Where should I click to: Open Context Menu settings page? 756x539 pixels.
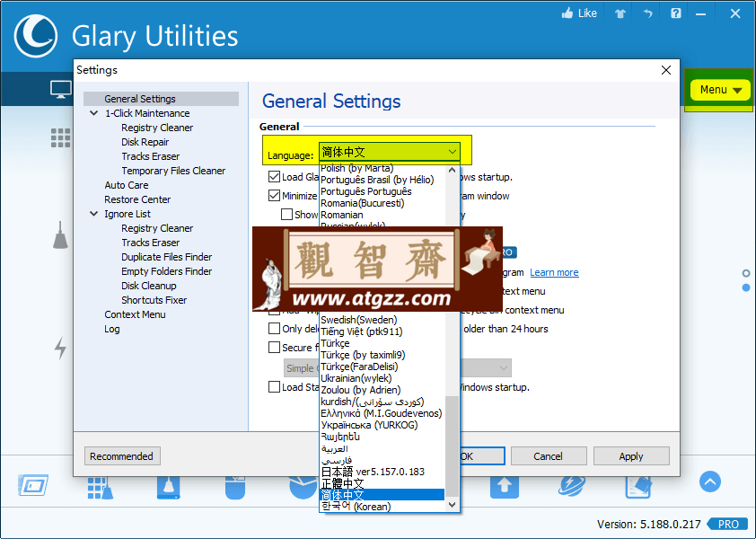pos(135,314)
